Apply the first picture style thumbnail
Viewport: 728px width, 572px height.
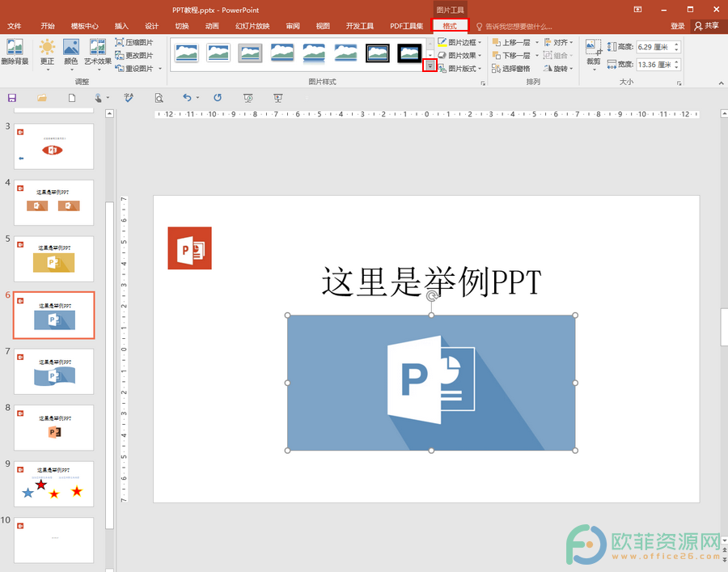point(187,53)
